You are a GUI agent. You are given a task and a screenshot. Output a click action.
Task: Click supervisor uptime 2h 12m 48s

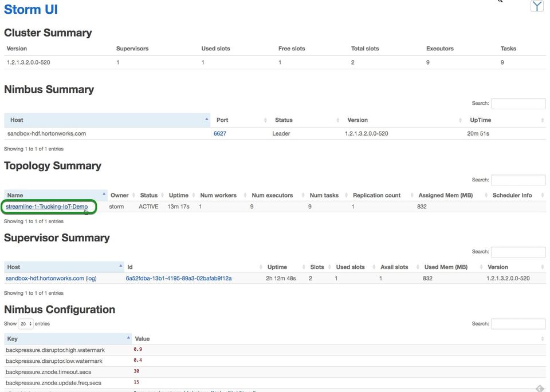[281, 279]
